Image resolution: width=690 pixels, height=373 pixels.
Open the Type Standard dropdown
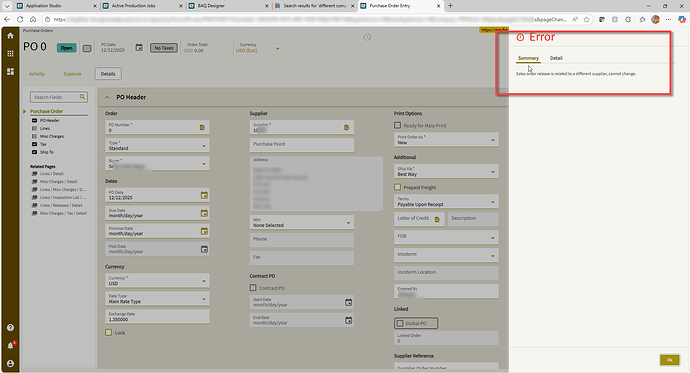(157, 146)
